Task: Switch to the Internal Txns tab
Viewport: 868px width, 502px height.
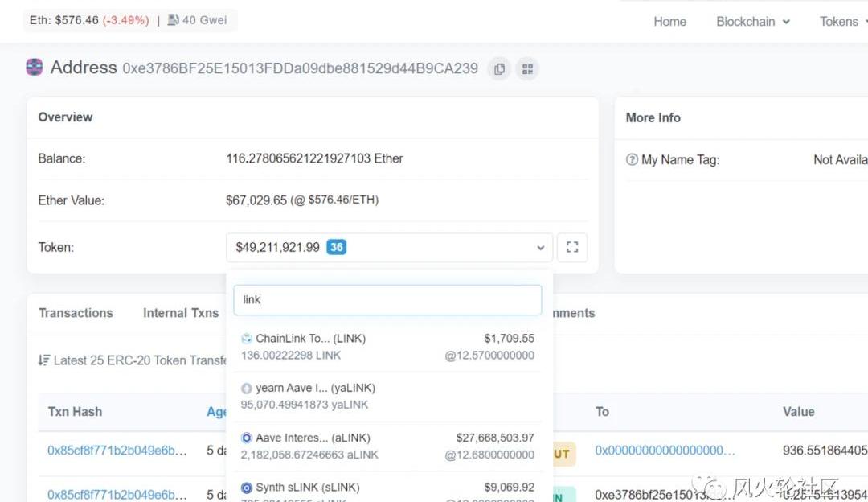Action: (180, 313)
